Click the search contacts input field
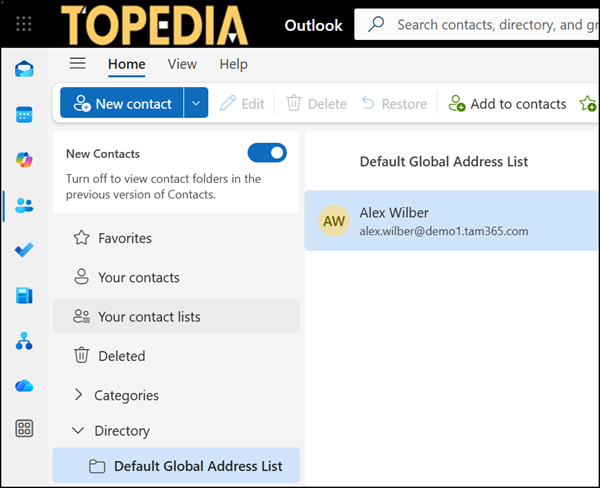Viewport: 600px width, 488px height. [490, 24]
